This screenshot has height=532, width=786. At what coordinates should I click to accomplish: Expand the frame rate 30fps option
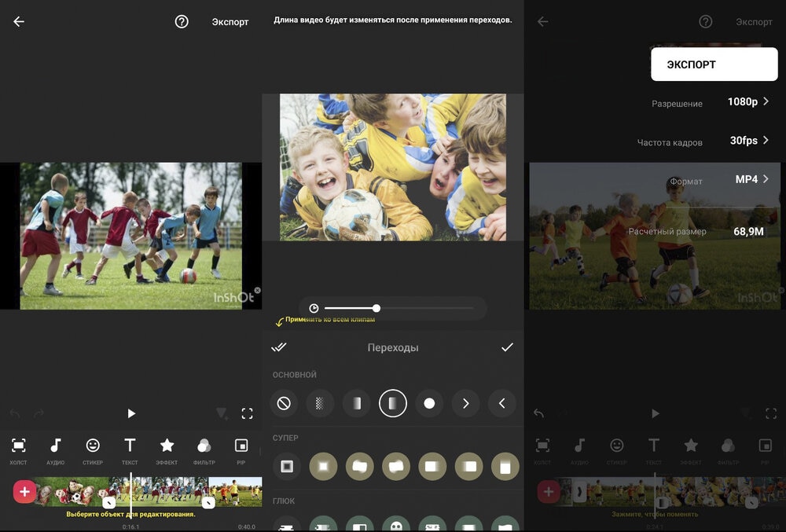point(747,141)
